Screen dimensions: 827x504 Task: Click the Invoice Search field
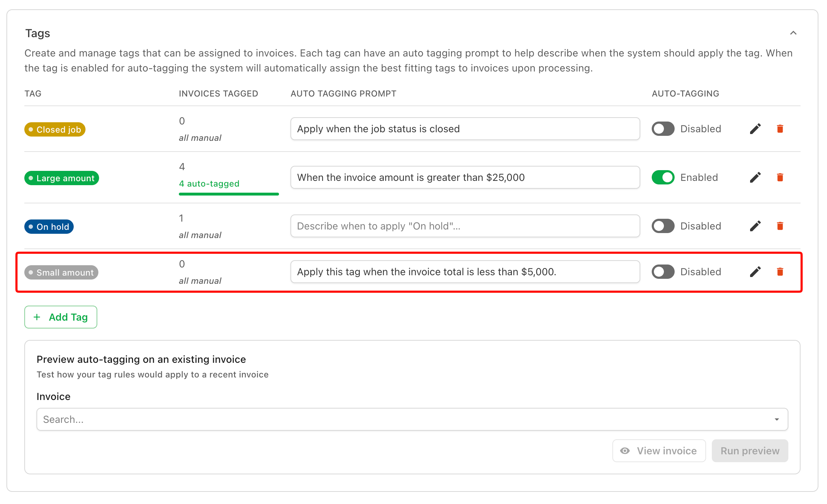tap(412, 419)
